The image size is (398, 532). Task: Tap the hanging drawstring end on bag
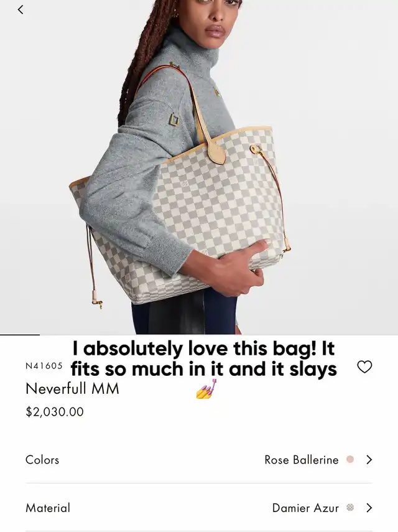tap(97, 301)
